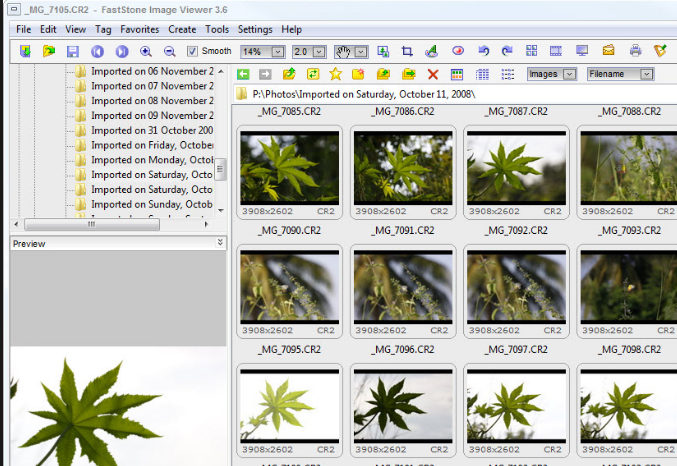Switch to details view icon

[482, 74]
